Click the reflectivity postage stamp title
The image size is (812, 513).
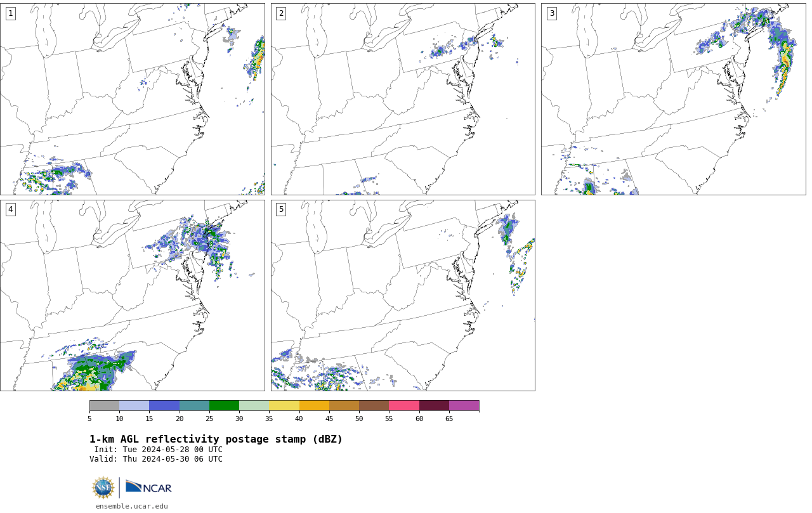tap(216, 439)
